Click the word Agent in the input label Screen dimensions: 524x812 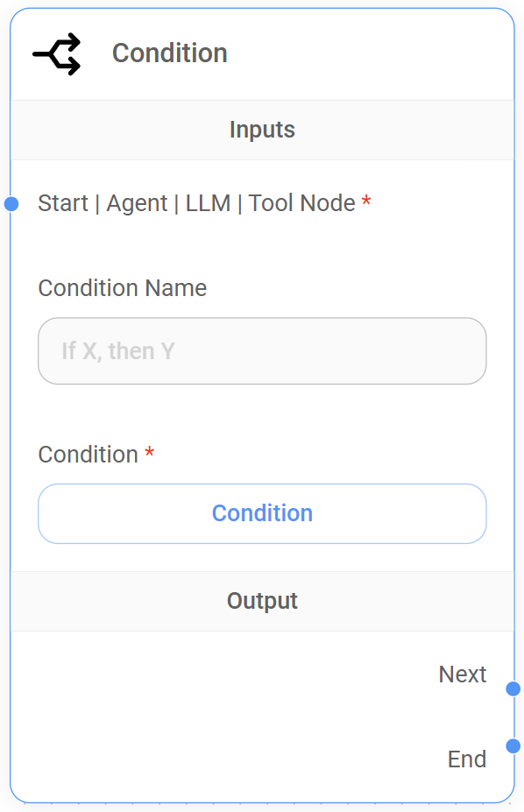tap(137, 203)
